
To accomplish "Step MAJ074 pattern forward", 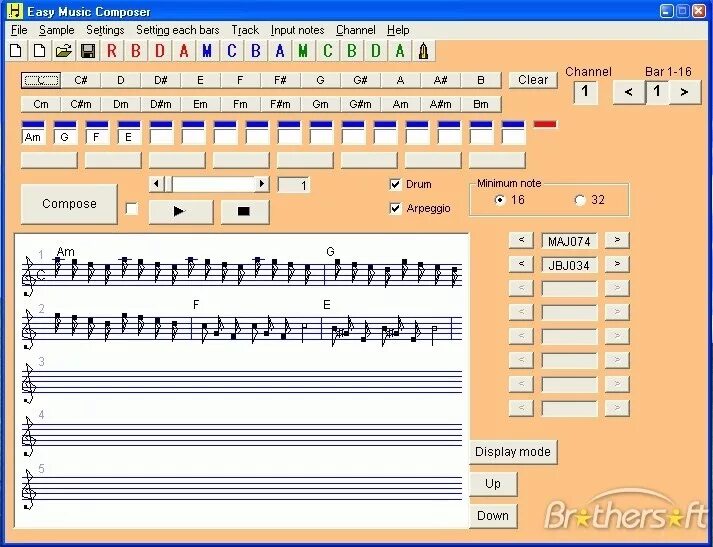I will coord(617,240).
